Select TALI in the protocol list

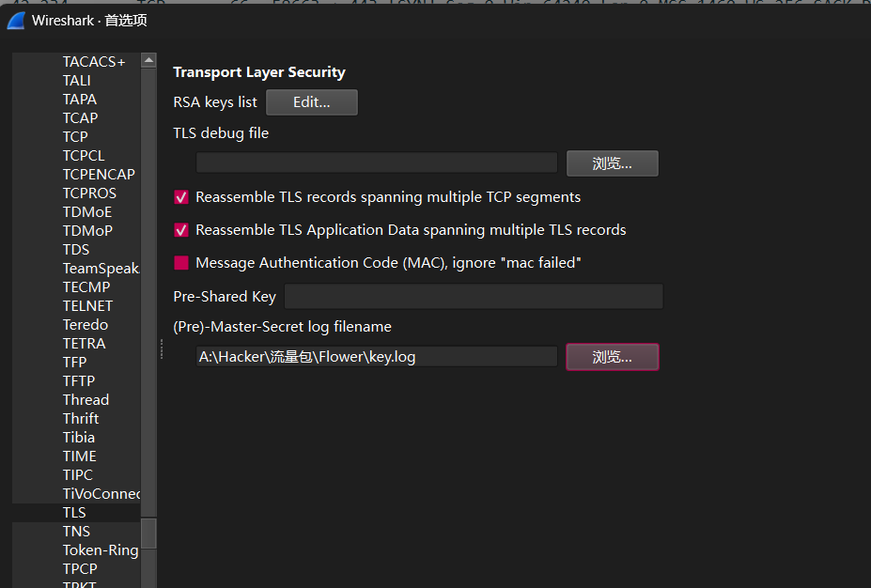pos(77,81)
